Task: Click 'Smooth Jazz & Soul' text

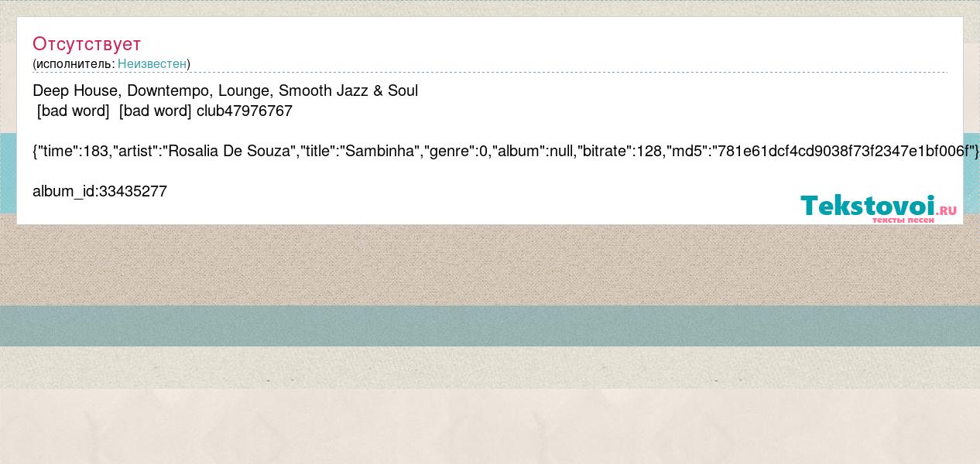Action: [x=348, y=90]
